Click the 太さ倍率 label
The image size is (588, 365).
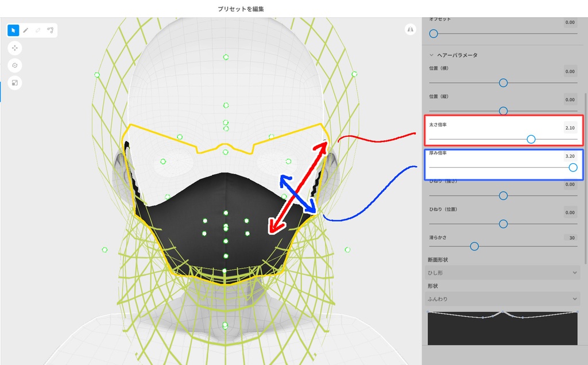point(438,125)
